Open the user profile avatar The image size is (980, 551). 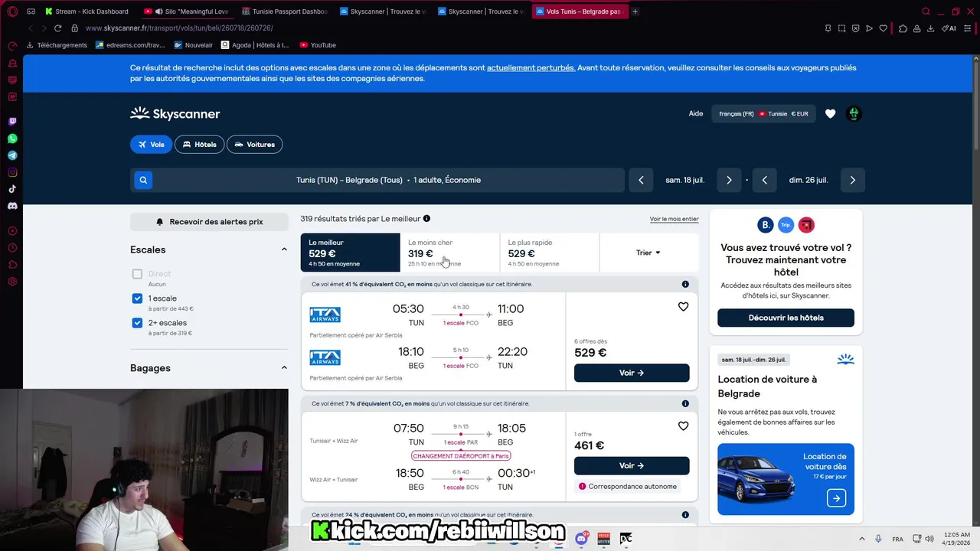(854, 114)
